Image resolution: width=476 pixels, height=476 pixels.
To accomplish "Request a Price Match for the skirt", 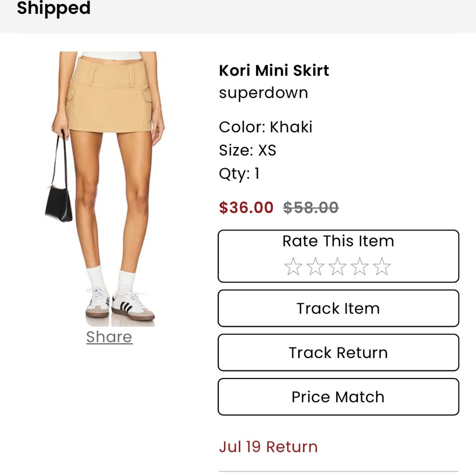I will click(x=338, y=397).
